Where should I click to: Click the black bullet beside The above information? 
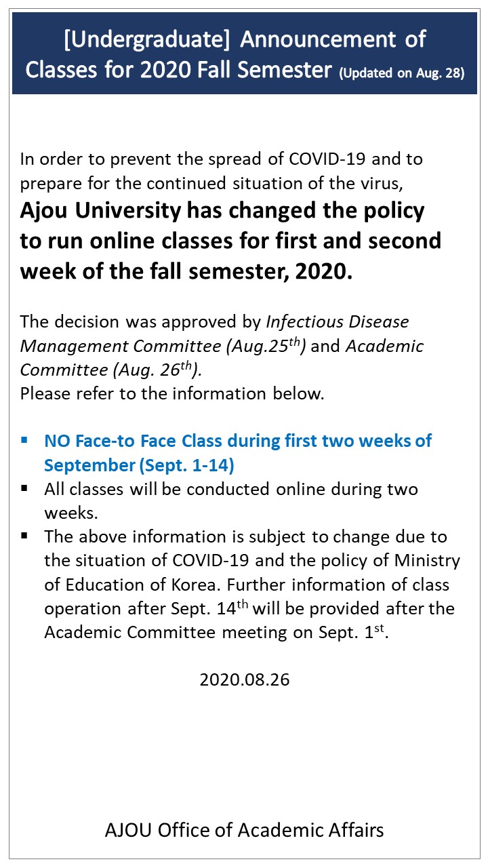24,536
